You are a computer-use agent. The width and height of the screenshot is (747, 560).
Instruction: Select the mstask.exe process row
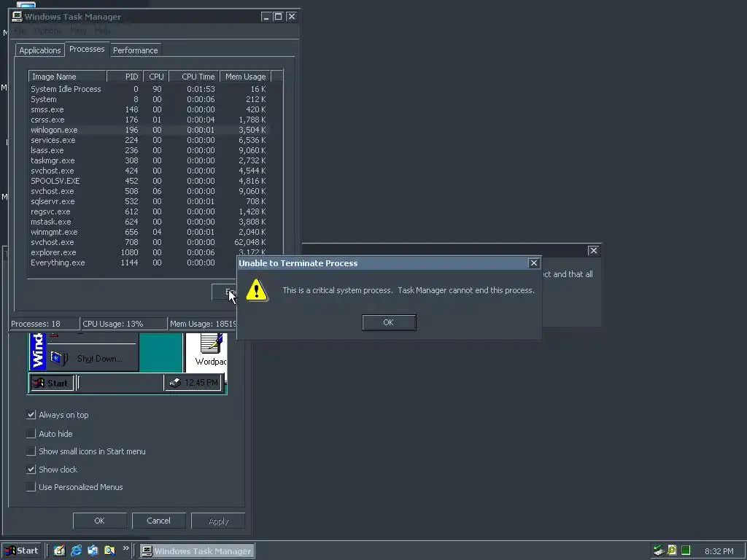[148, 222]
